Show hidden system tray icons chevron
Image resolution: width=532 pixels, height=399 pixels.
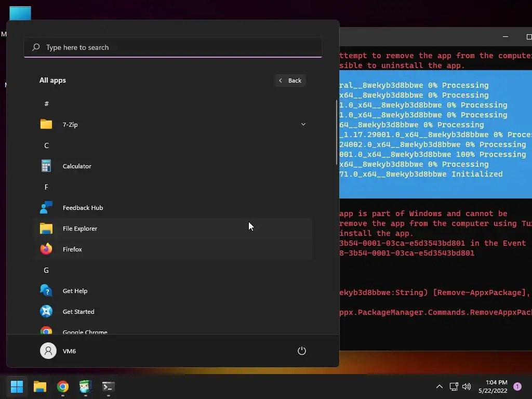(440, 387)
